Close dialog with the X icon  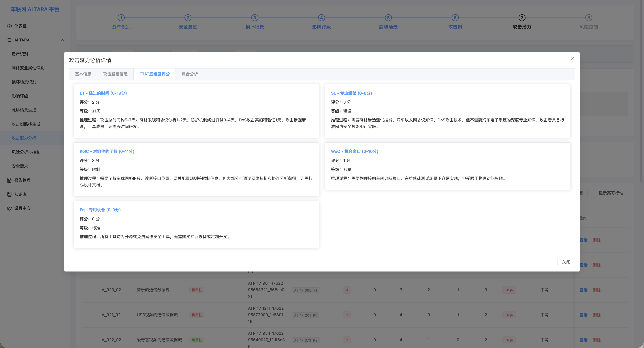pos(573,58)
